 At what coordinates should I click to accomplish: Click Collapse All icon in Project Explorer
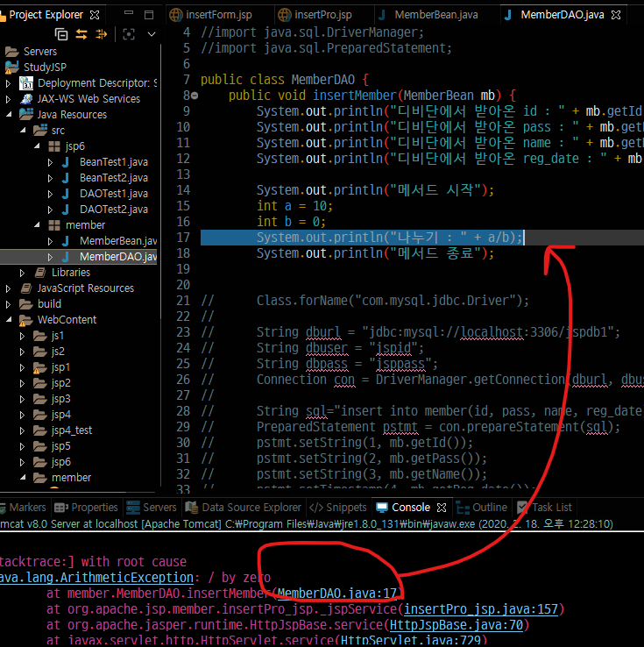[x=61, y=34]
